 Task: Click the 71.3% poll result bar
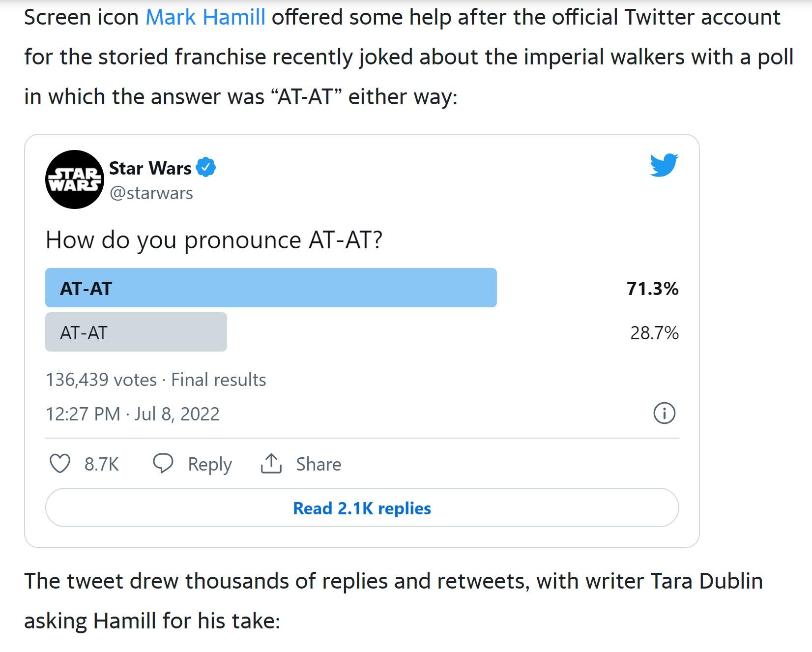coord(652,290)
